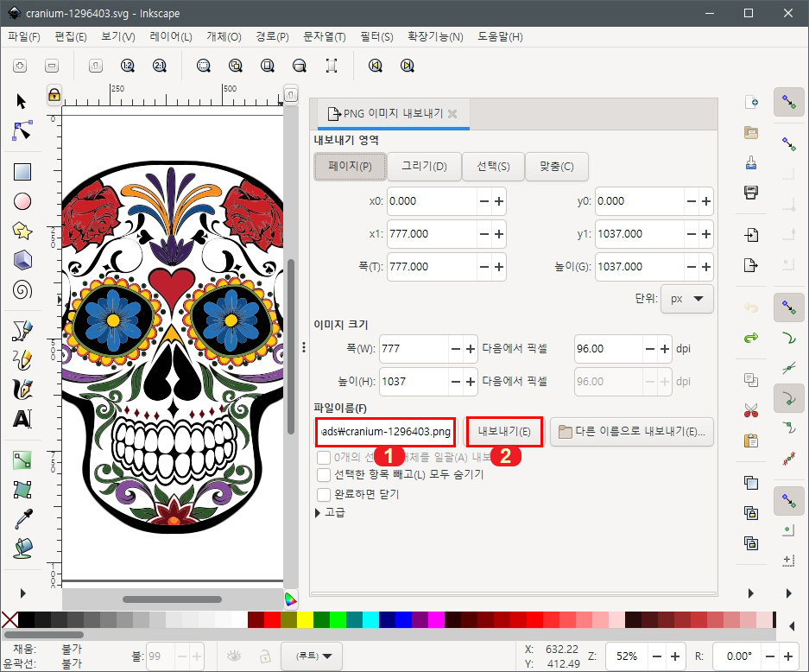809x672 pixels.
Task: Enable batch export selected objects checkbox
Action: coord(324,457)
